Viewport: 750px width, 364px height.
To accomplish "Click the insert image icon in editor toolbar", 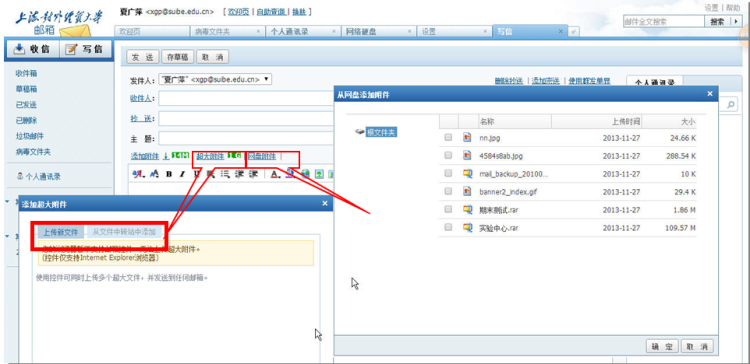I will 320,174.
